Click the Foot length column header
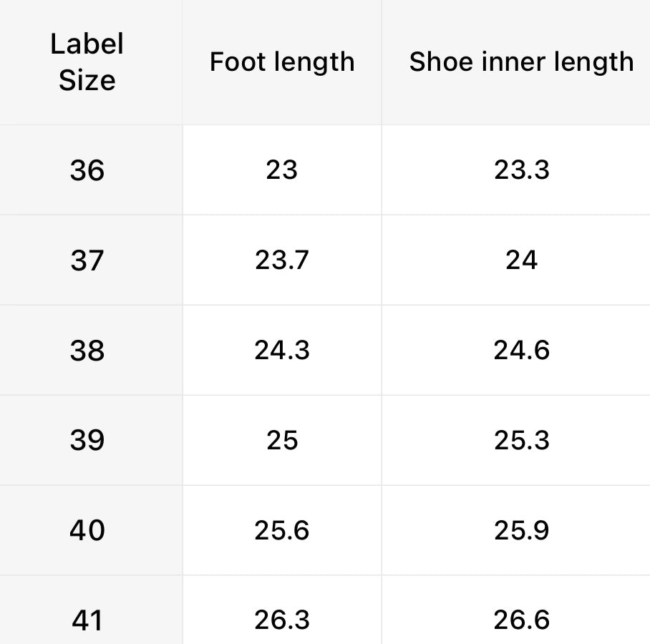The width and height of the screenshot is (650, 644). click(x=282, y=62)
